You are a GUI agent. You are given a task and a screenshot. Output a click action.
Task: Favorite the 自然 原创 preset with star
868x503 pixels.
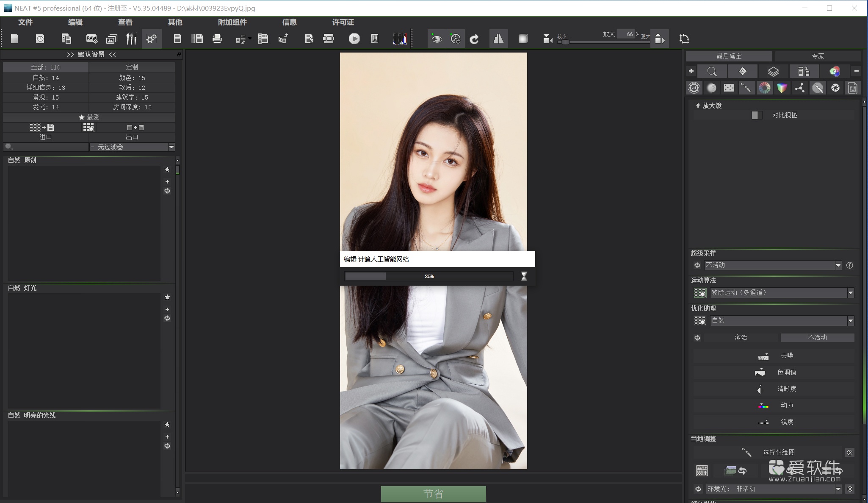[167, 170]
